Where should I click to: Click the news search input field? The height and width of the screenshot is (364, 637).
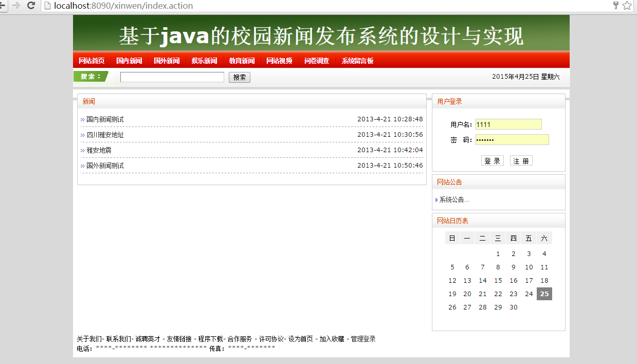[x=172, y=77]
